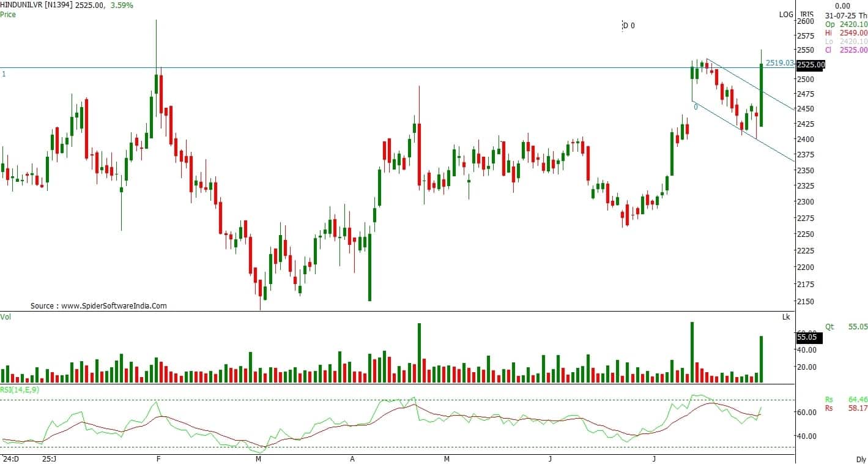
Task: Click the A month marker on timeline
Action: coord(352,458)
